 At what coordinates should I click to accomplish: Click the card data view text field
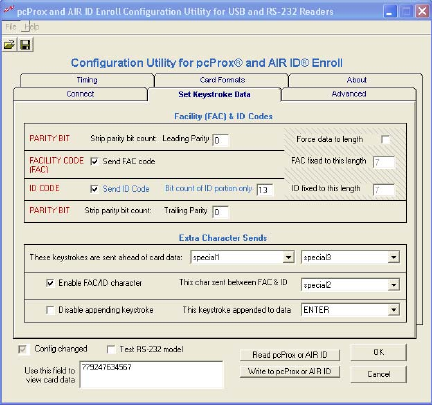click(x=151, y=375)
